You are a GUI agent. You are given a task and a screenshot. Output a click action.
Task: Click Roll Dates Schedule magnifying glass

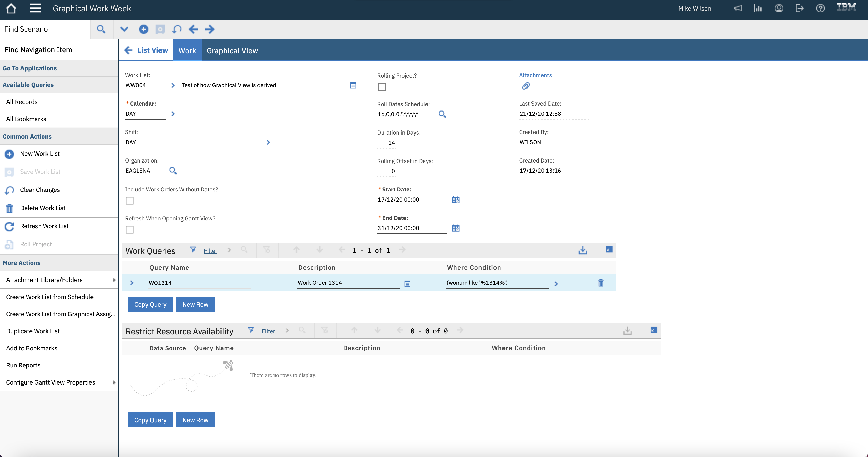(443, 114)
